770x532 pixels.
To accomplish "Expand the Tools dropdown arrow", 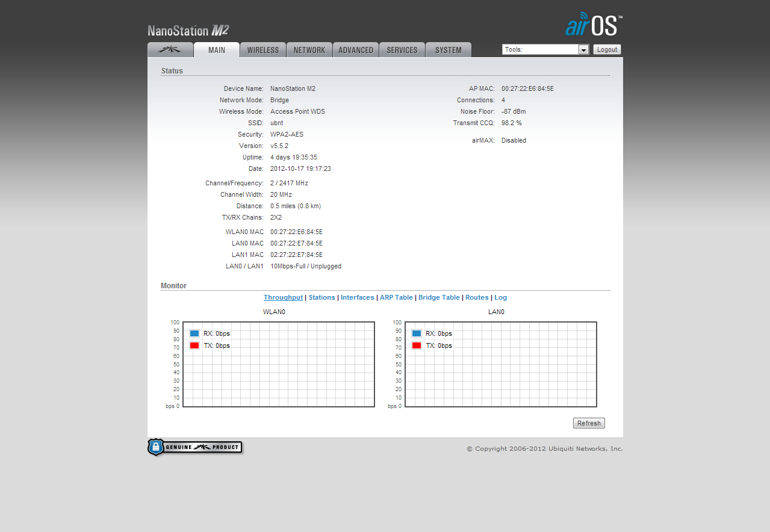I will point(583,50).
